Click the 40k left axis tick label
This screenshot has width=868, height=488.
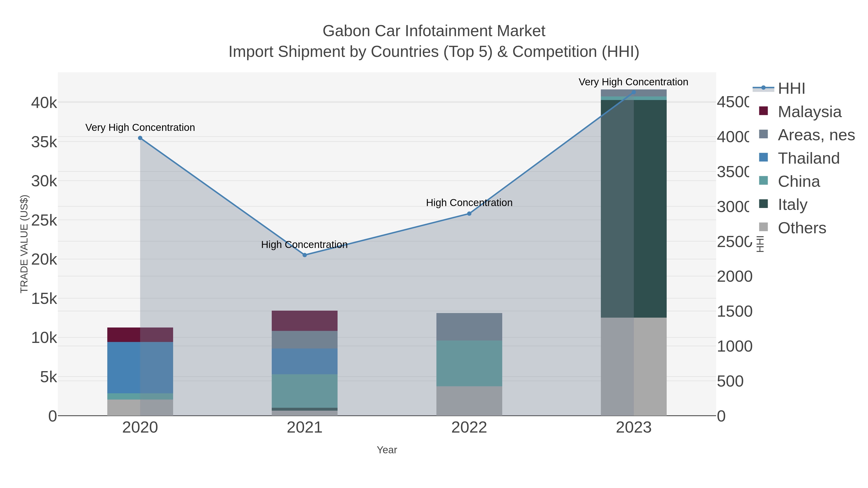click(44, 103)
